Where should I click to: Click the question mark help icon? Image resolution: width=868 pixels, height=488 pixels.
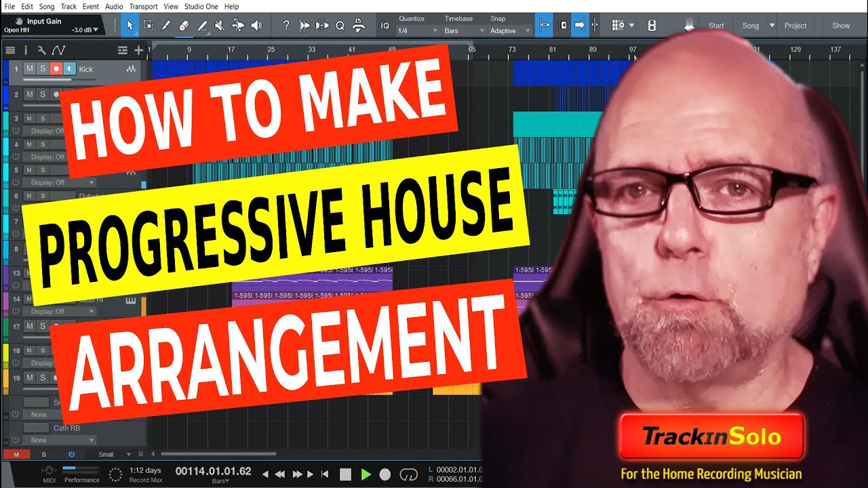(x=286, y=26)
